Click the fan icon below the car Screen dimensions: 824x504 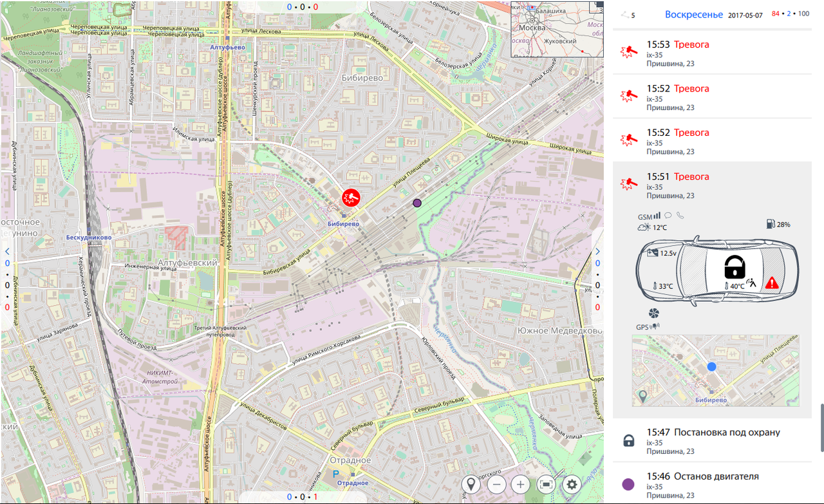click(653, 313)
